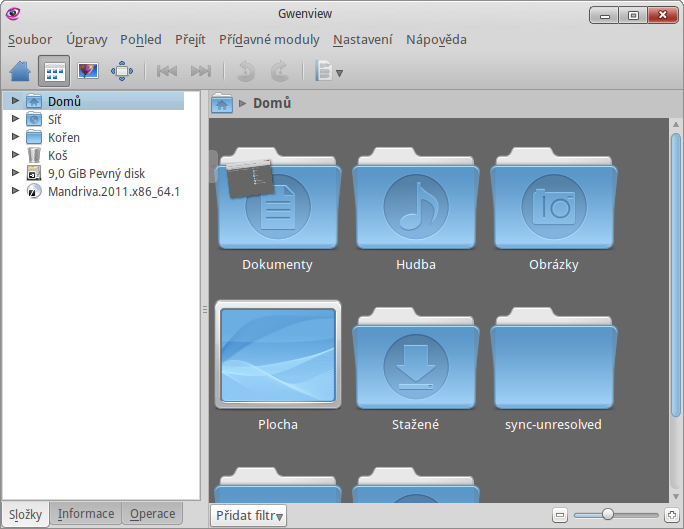Open the Nastavení menu
This screenshot has width=684, height=529.
tap(363, 40)
